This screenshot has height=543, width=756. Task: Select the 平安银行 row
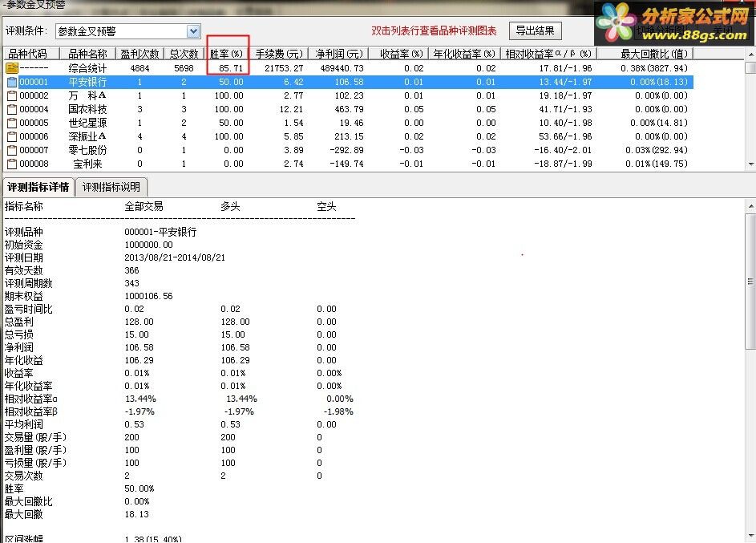[x=349, y=82]
